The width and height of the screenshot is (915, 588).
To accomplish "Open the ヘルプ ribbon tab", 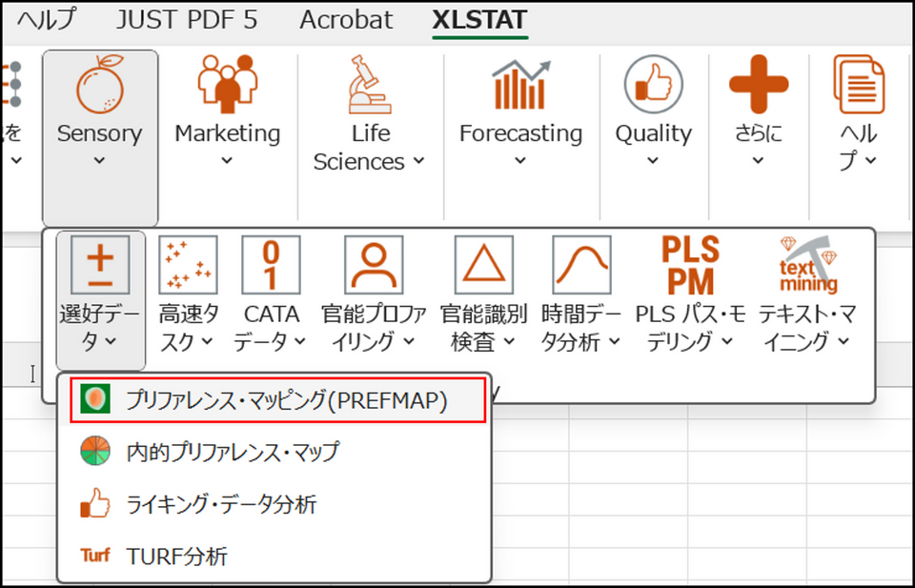I will 46,20.
